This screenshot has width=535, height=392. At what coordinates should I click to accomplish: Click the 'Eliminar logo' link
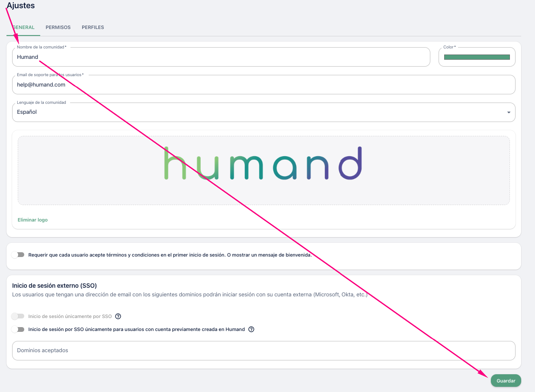click(32, 220)
